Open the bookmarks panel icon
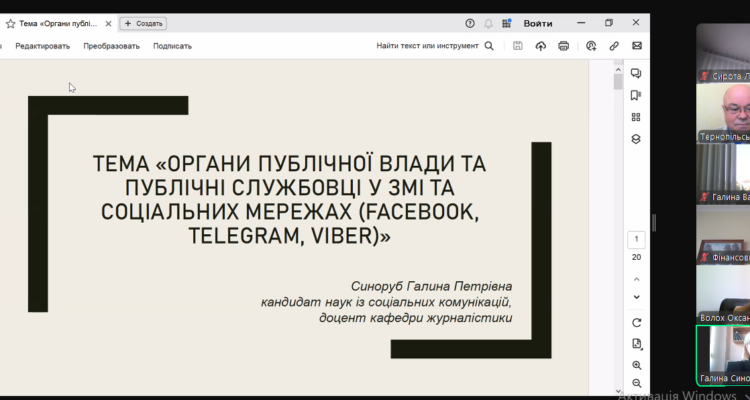The height and width of the screenshot is (400, 750). click(636, 95)
